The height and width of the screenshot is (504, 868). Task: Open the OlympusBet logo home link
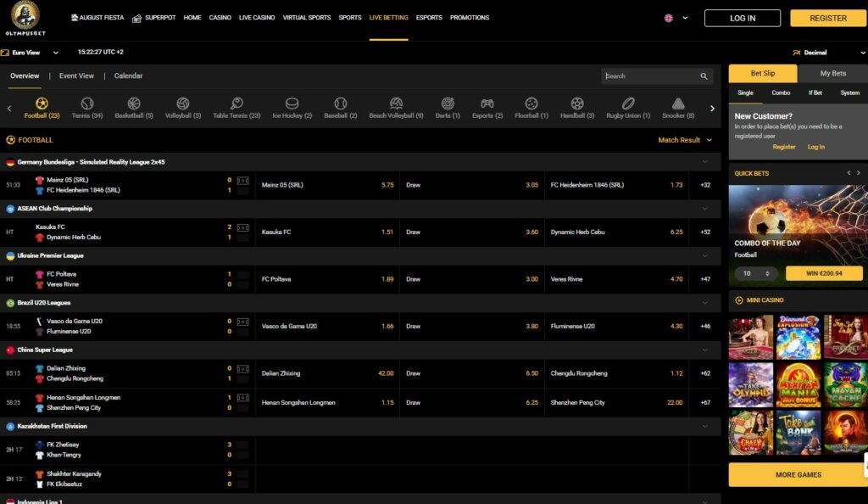tap(25, 19)
